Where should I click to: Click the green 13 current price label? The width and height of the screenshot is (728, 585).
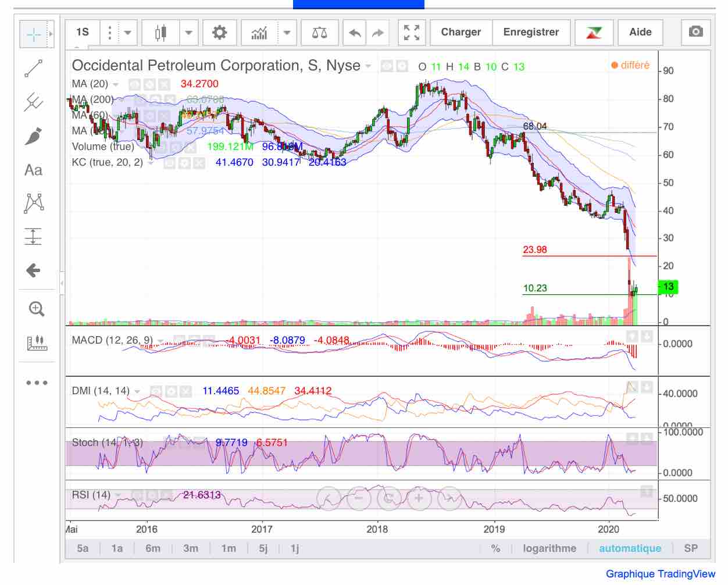tap(668, 287)
